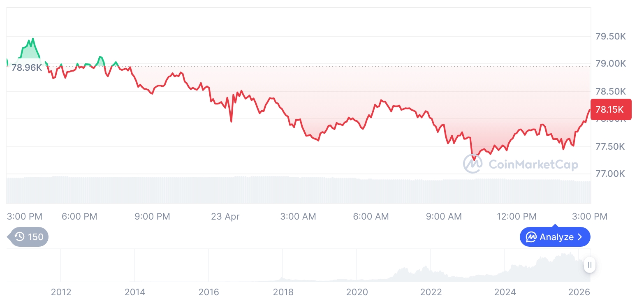The width and height of the screenshot is (644, 301).
Task: Select 2022 on the year navigator
Action: [431, 292]
